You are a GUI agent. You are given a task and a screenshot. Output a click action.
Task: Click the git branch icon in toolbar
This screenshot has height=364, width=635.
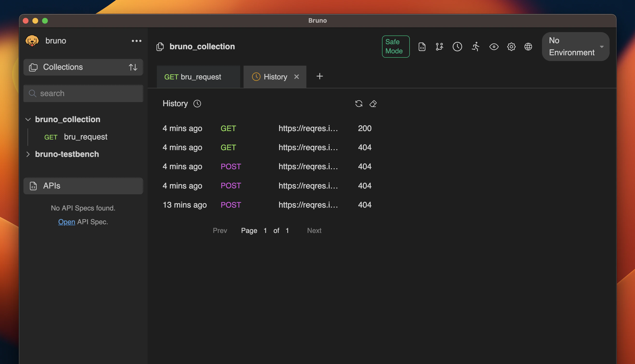(439, 47)
